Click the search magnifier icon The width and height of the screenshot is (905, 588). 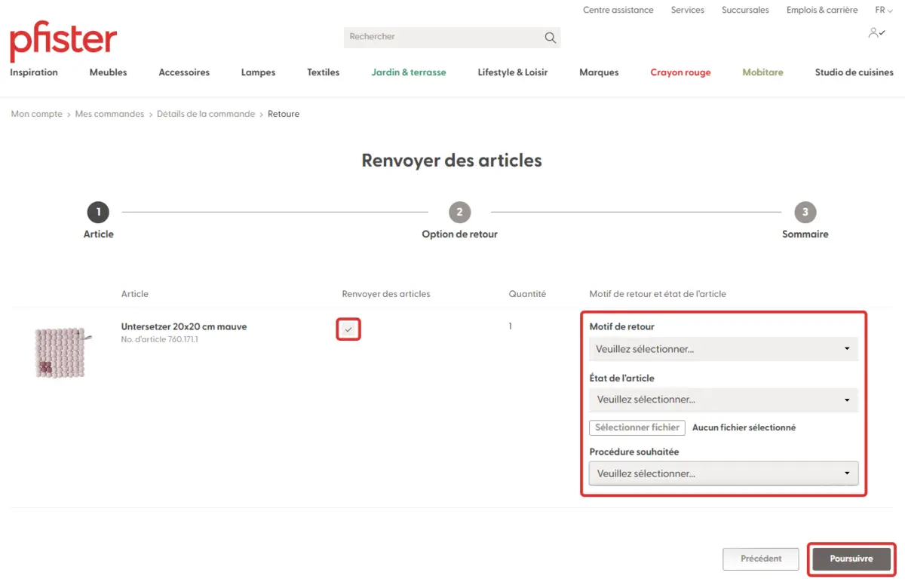pos(551,38)
